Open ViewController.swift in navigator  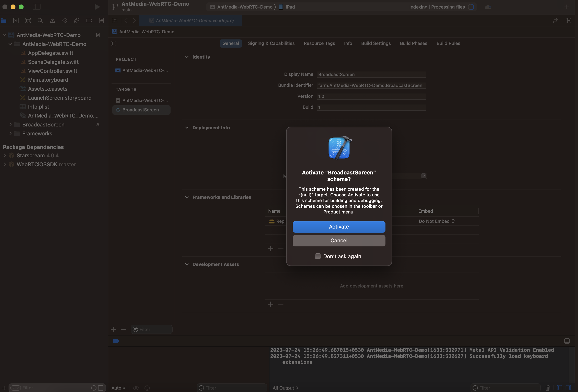53,71
